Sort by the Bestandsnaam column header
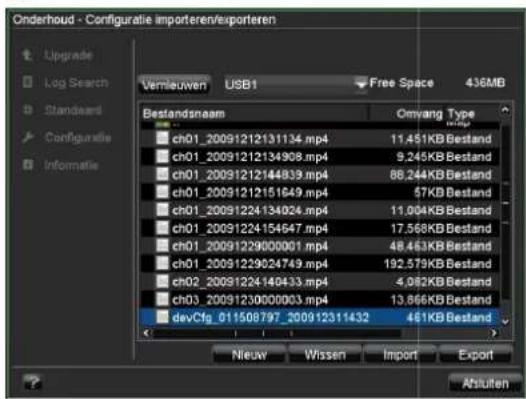The image size is (526, 399). 184,114
